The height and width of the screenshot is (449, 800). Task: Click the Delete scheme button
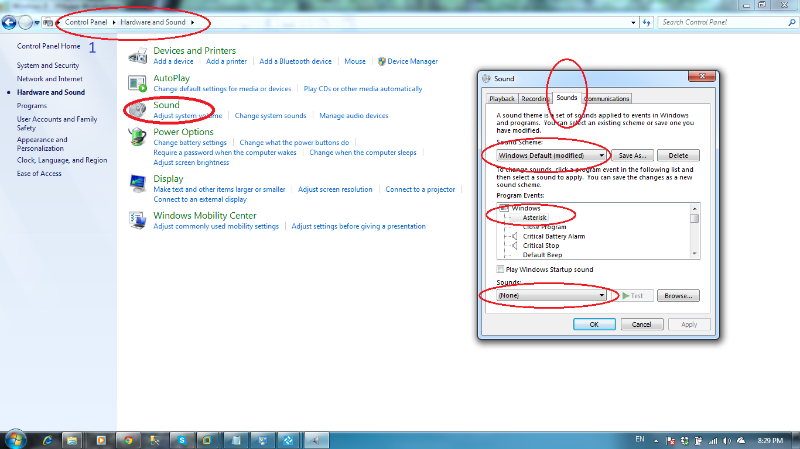pyautogui.click(x=678, y=156)
